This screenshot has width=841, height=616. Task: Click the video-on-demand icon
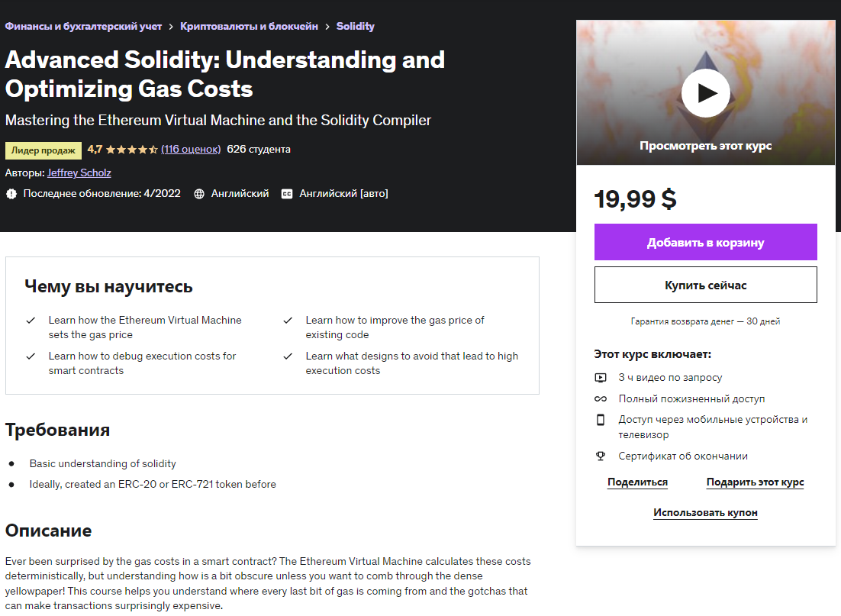[601, 377]
